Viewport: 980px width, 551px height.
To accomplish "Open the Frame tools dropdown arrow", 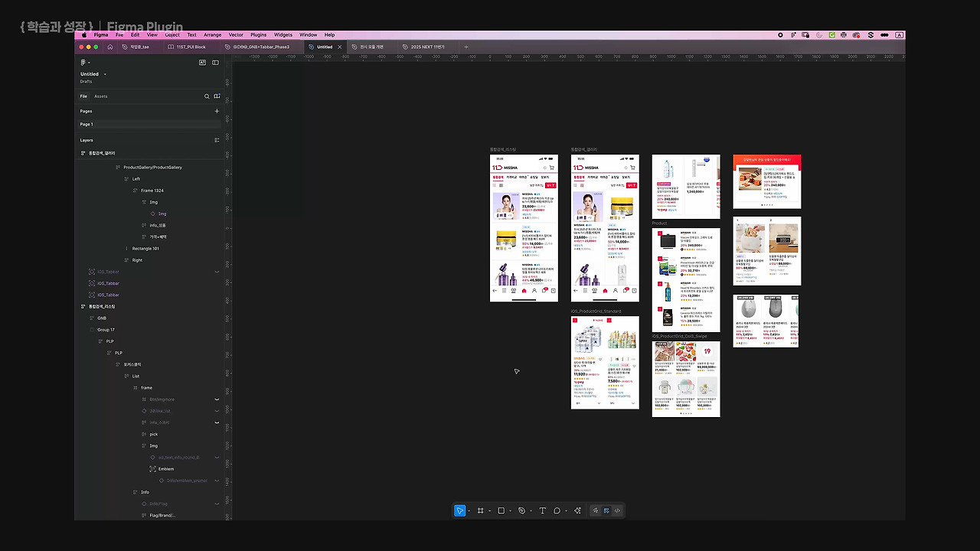I will point(489,511).
